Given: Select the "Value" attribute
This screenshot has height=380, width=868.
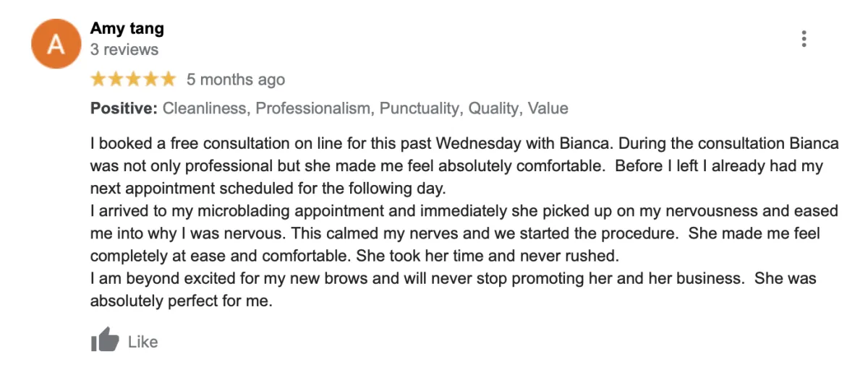Looking at the screenshot, I should pyautogui.click(x=548, y=108).
